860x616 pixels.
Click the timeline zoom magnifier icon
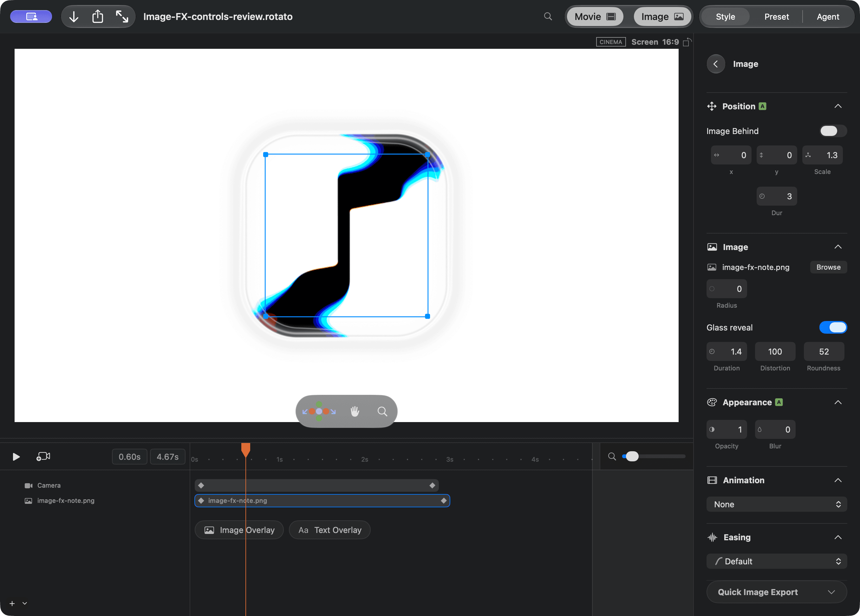click(612, 457)
